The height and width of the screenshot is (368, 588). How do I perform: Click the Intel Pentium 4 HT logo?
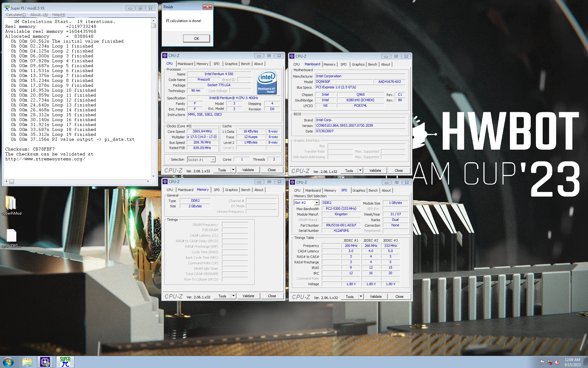[x=267, y=82]
